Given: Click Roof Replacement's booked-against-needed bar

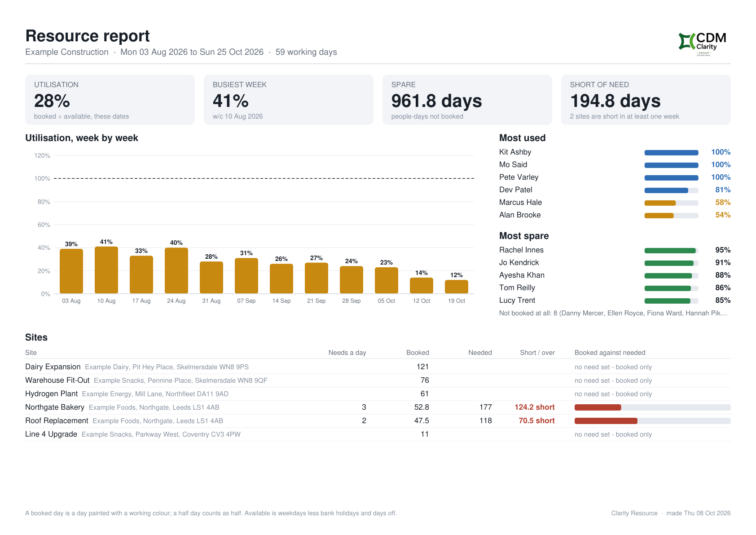Looking at the screenshot, I should [x=653, y=421].
